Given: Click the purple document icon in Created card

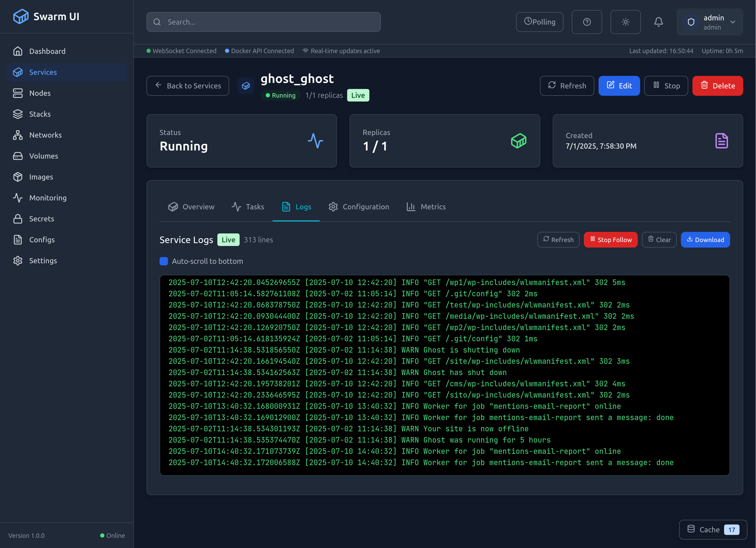Looking at the screenshot, I should click(722, 141).
